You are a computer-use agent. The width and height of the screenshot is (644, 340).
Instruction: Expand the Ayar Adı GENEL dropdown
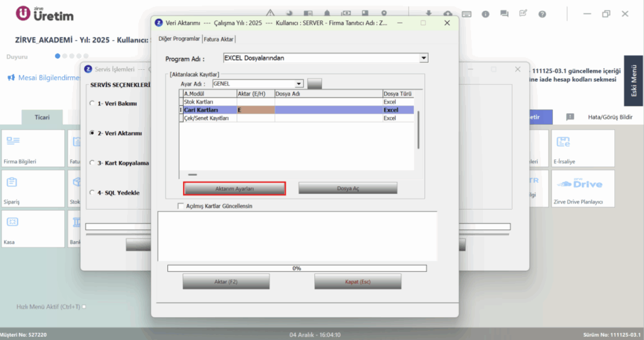299,84
